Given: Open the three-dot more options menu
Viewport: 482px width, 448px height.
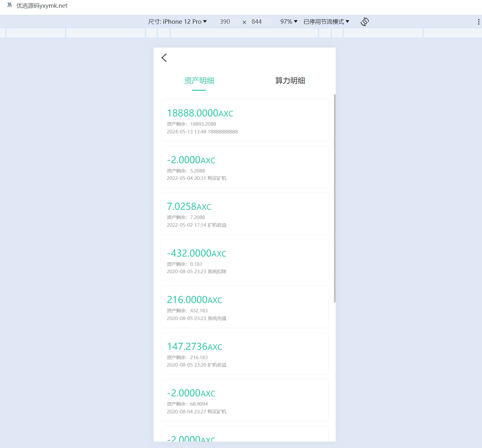Looking at the screenshot, I should tap(478, 22).
